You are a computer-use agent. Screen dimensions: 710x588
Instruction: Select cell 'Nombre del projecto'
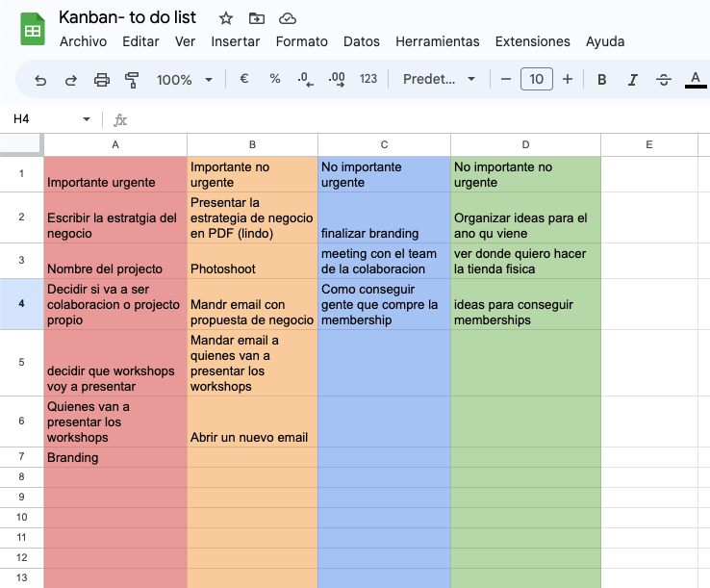coord(115,261)
